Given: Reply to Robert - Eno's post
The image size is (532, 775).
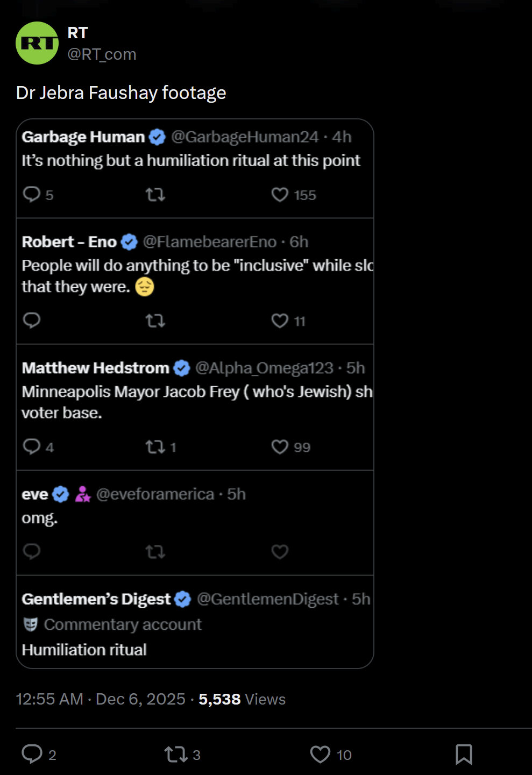Looking at the screenshot, I should click(x=32, y=321).
